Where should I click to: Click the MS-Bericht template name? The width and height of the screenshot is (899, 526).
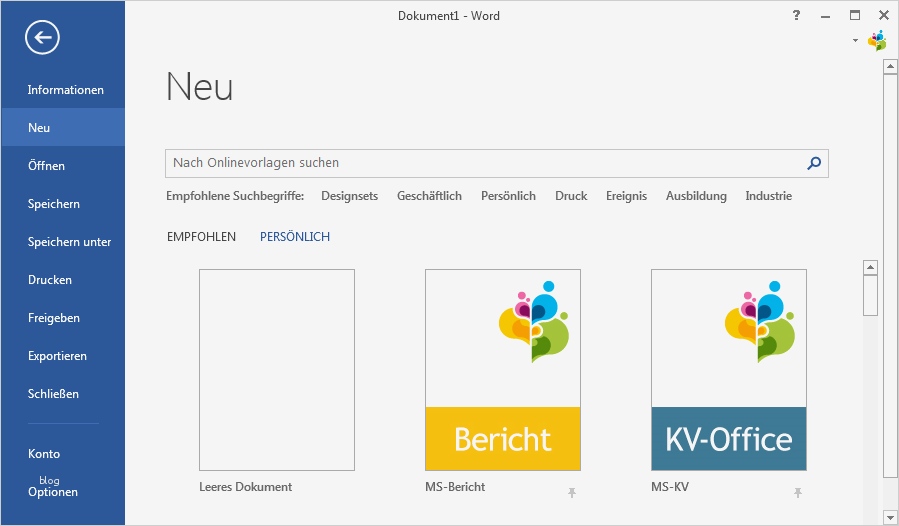(455, 486)
